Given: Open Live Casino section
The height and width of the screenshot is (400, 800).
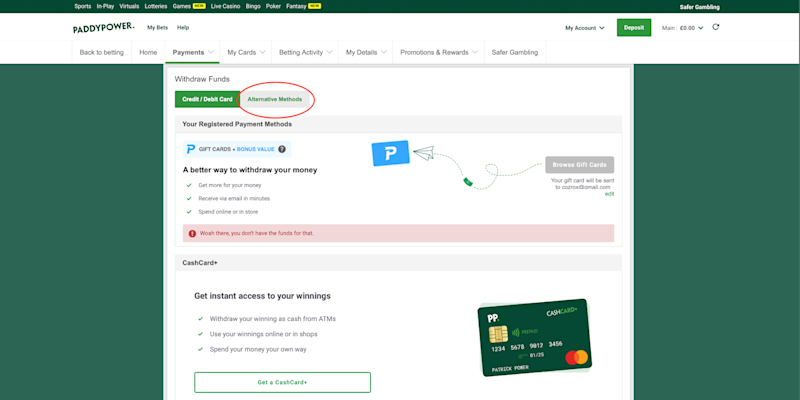Looking at the screenshot, I should tap(225, 7).
